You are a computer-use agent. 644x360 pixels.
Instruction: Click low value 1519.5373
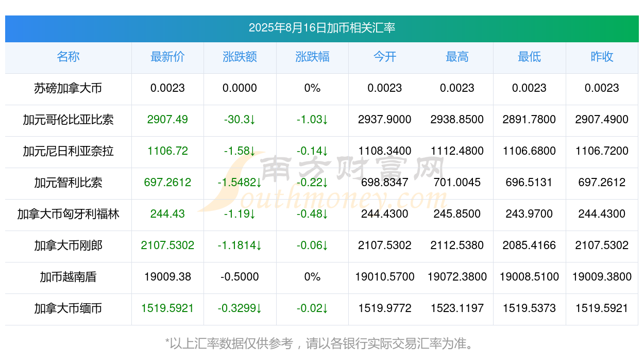(530, 308)
